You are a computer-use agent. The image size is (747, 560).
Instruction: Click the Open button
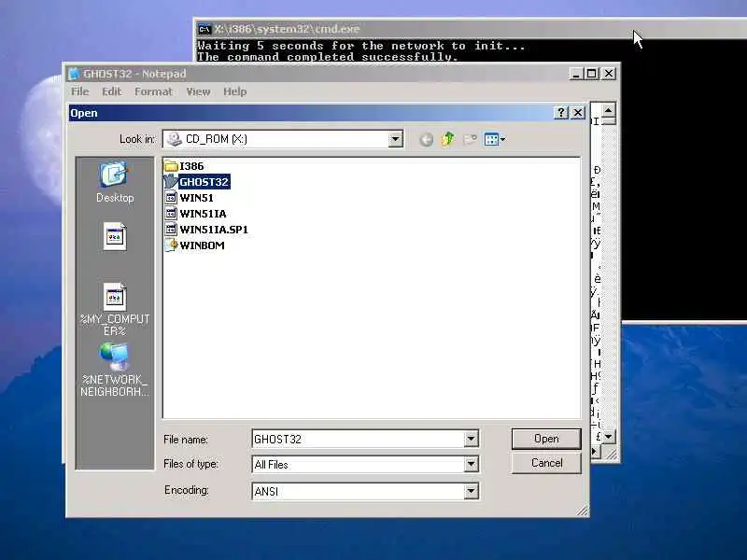tap(546, 439)
